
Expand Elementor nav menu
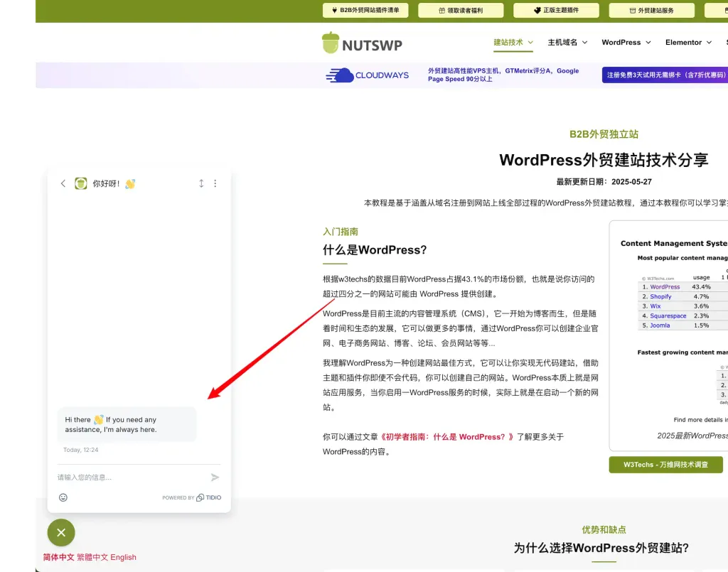(x=688, y=42)
